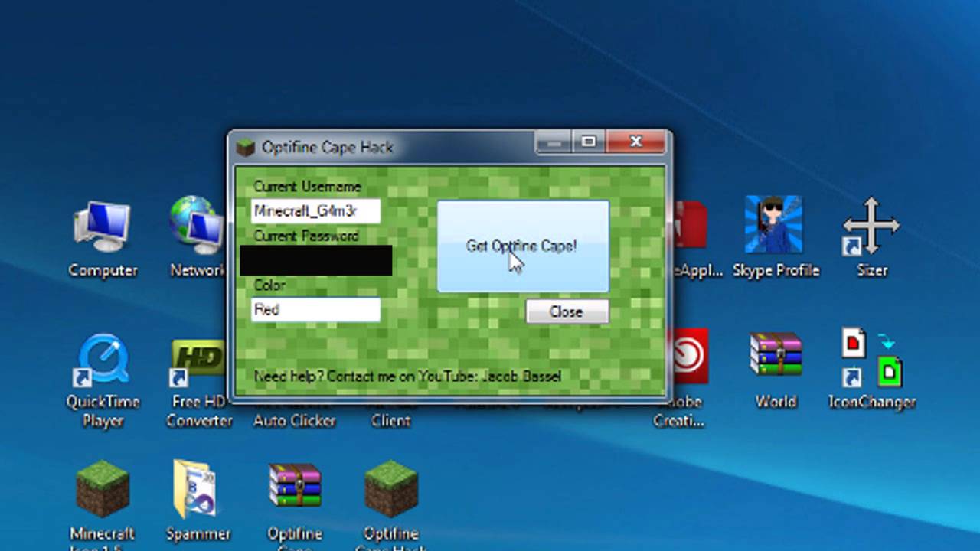Image resolution: width=980 pixels, height=551 pixels.
Task: Launch the Optifine Cape Hack desktop icon
Action: (391, 489)
